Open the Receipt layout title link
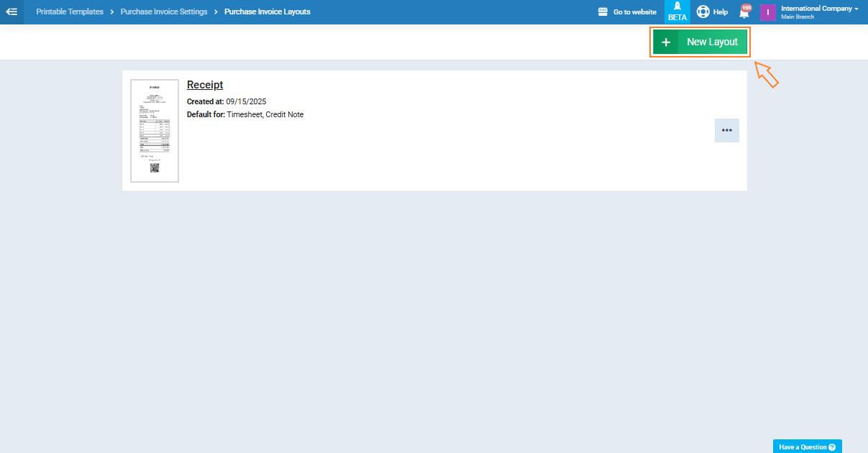868x453 pixels. click(205, 85)
